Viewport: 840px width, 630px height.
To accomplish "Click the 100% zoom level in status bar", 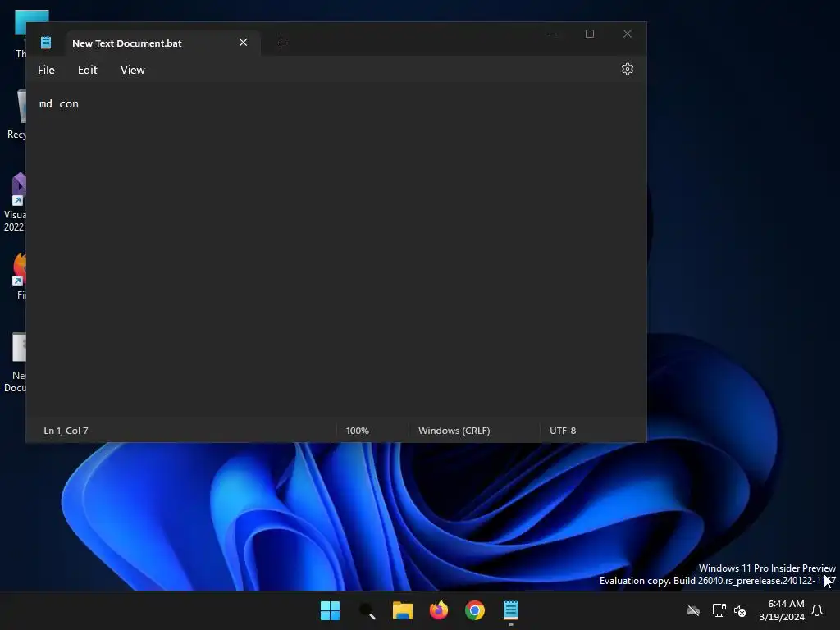I will [358, 431].
